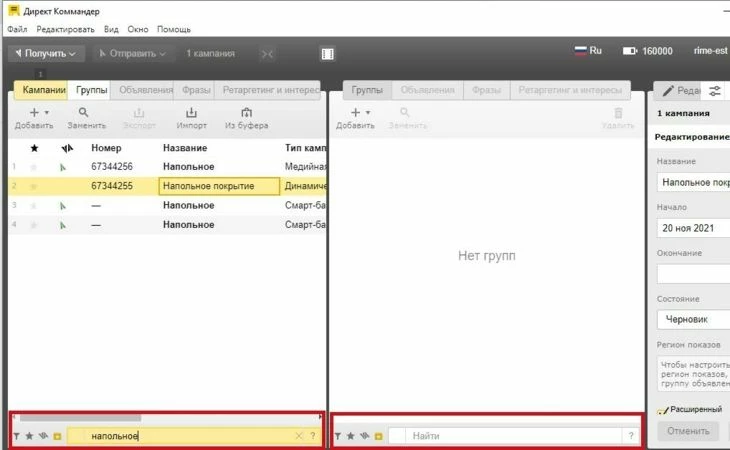The width and height of the screenshot is (730, 450).
Task: Open the Вид menu
Action: tap(111, 29)
